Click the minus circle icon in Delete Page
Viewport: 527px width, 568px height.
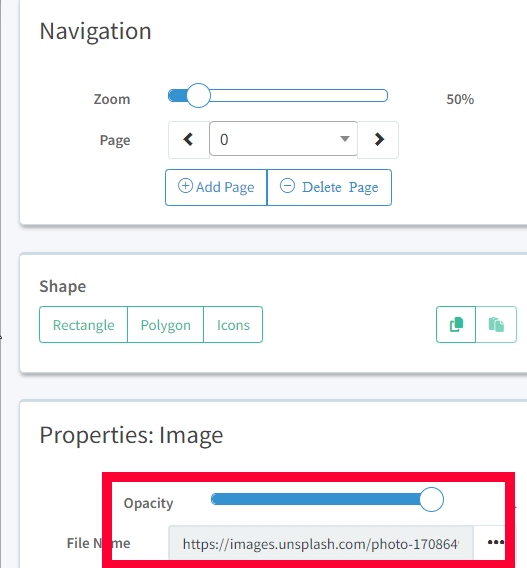click(287, 186)
